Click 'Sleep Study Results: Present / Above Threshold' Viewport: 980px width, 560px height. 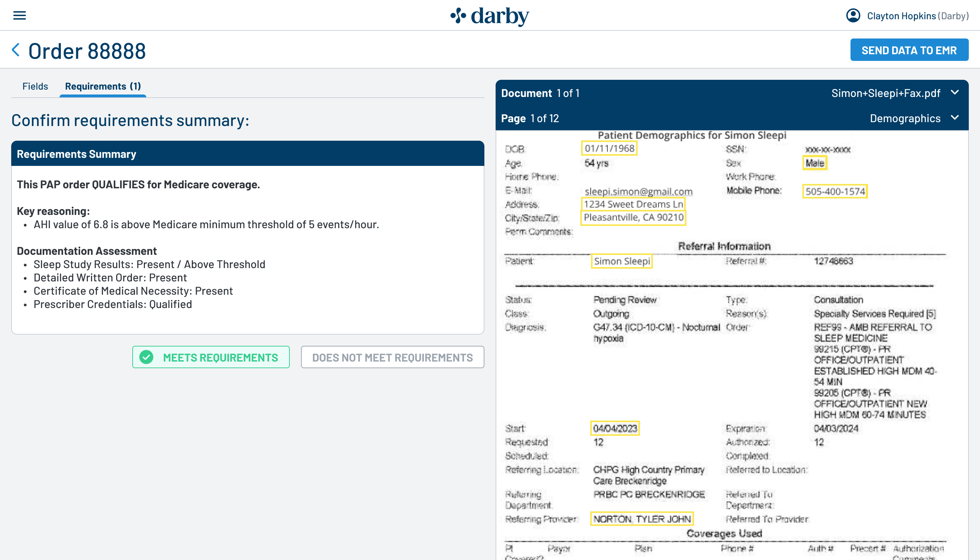point(149,265)
